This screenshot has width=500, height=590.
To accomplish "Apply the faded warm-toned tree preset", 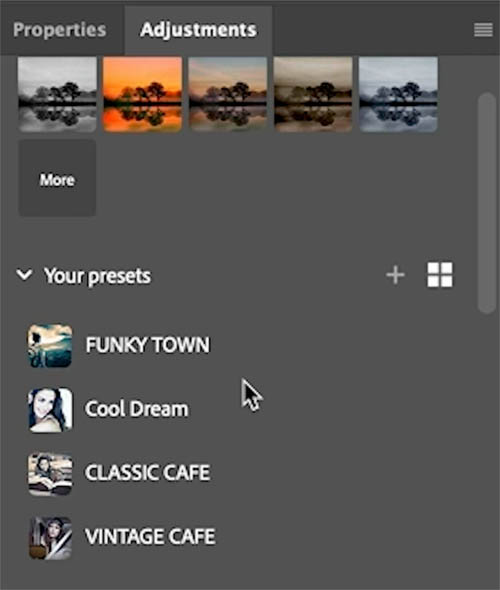I will pyautogui.click(x=228, y=94).
